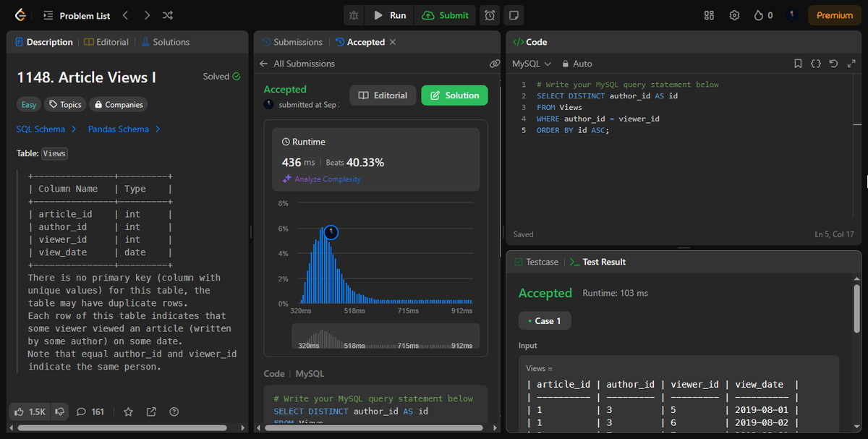The height and width of the screenshot is (439, 868).
Task: Open the MySQL language dropdown
Action: (x=531, y=64)
